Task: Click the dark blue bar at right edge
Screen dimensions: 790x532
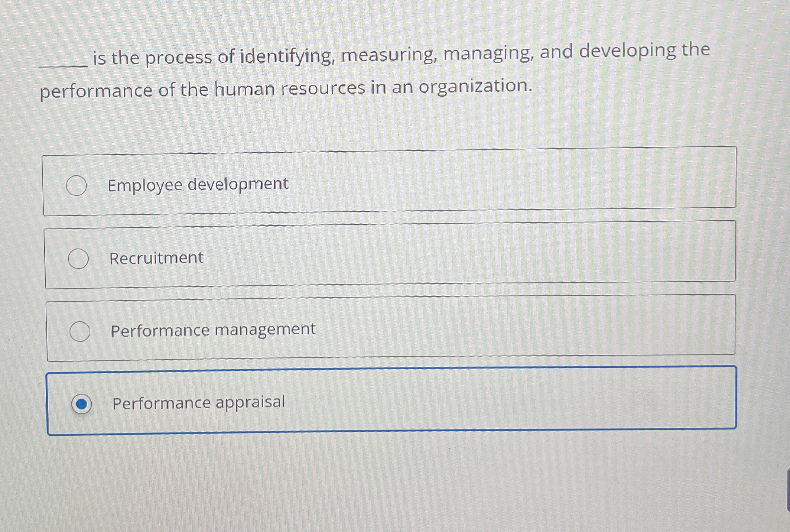Action: 788,490
